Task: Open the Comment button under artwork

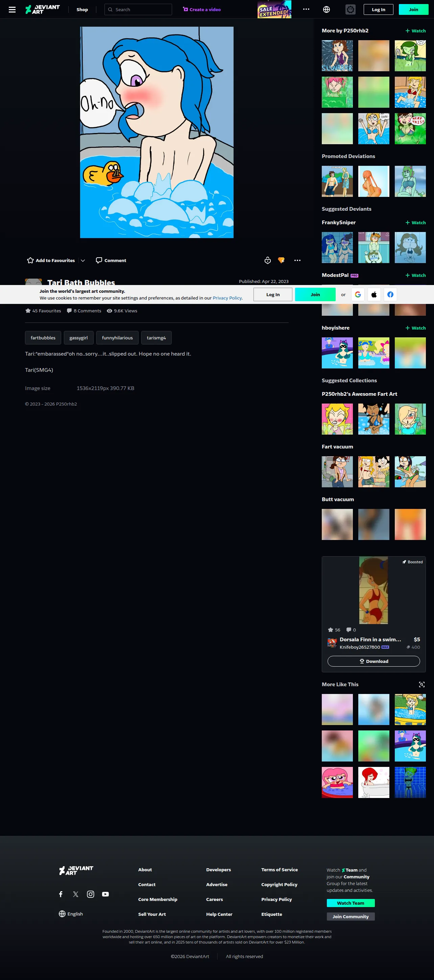Action: tap(111, 260)
